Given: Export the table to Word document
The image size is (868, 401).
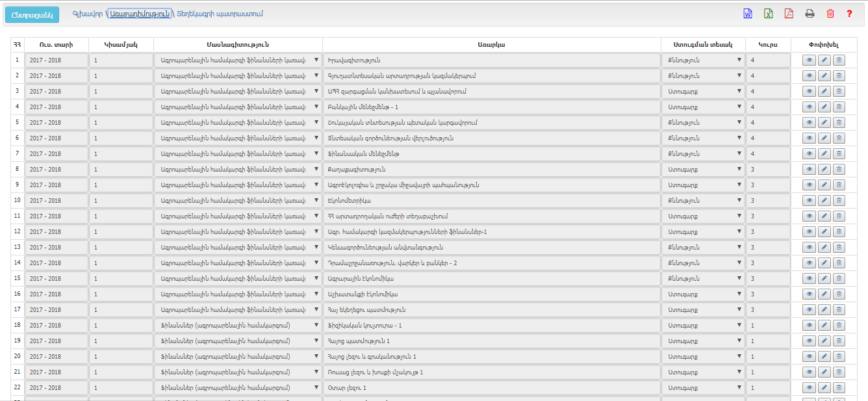Looking at the screenshot, I should [747, 14].
